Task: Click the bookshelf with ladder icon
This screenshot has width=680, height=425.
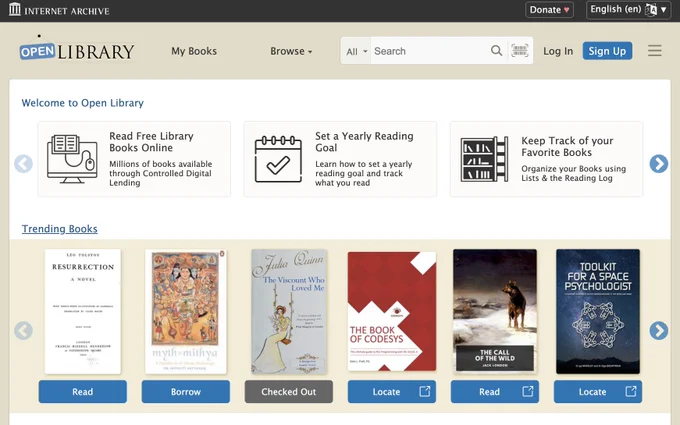Action: (x=484, y=159)
